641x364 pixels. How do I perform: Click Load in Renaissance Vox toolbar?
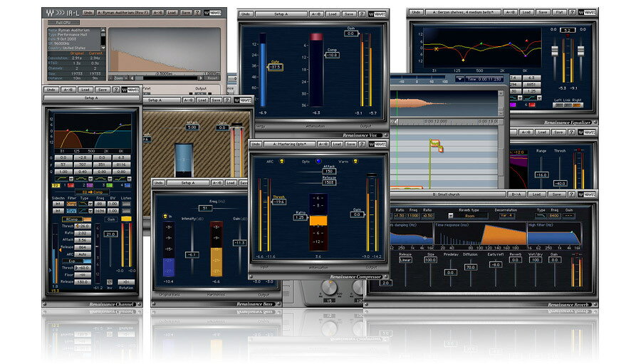(x=333, y=14)
